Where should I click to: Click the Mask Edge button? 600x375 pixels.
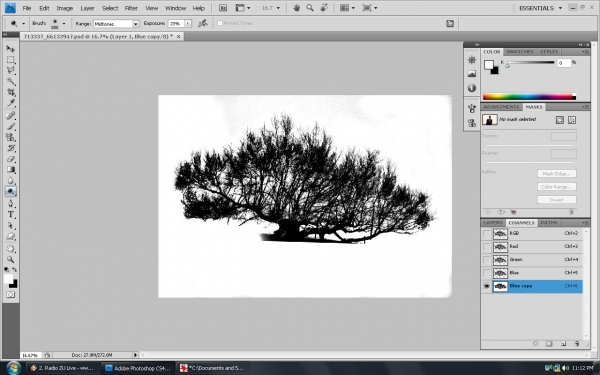tap(556, 174)
